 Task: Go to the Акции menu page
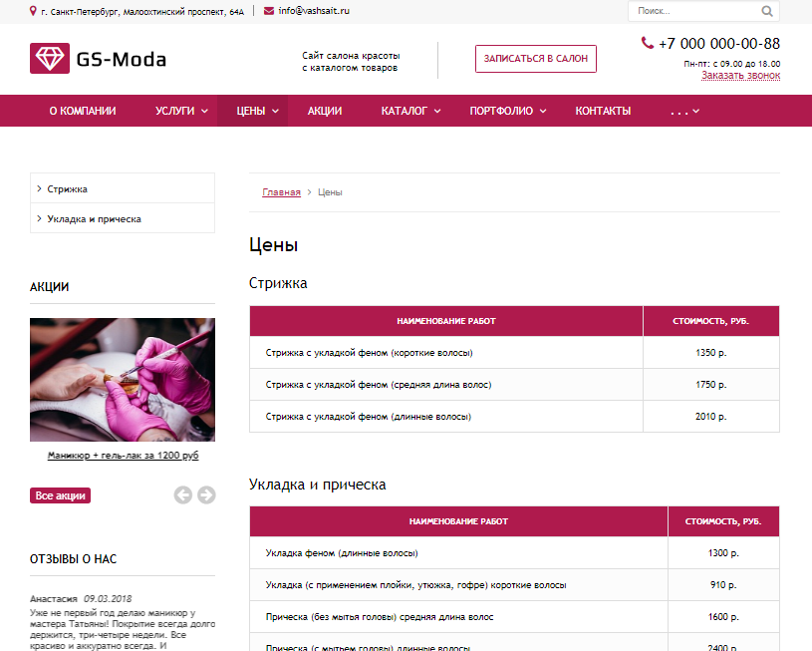tap(325, 111)
